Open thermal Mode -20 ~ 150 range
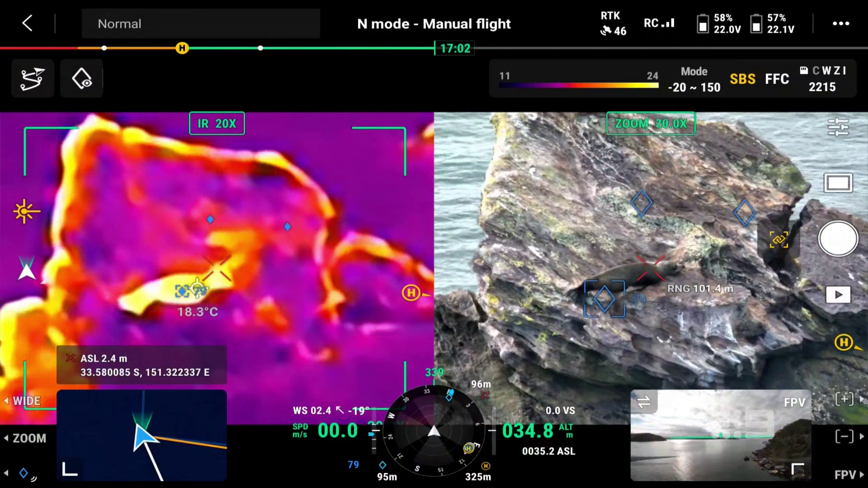This screenshot has width=868, height=488. point(694,80)
